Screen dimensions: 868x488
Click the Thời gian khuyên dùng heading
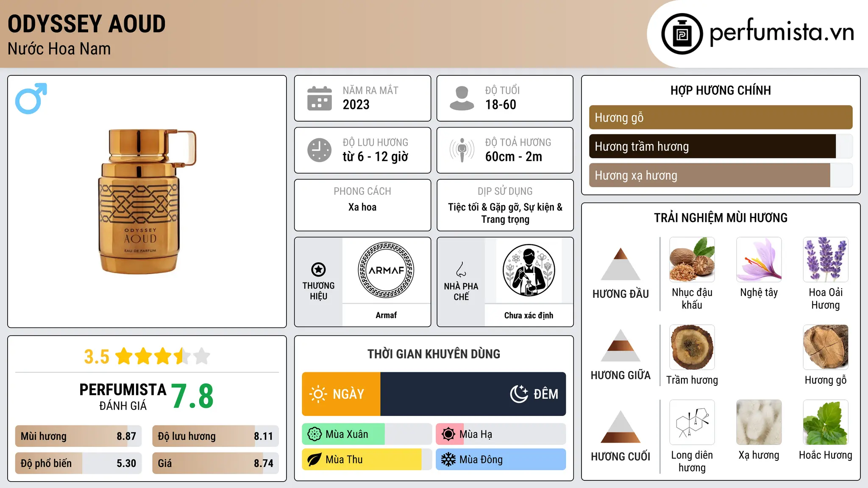434,354
